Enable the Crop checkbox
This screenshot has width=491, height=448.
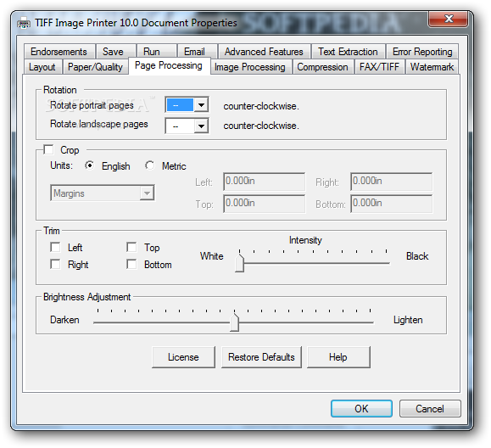(48, 149)
